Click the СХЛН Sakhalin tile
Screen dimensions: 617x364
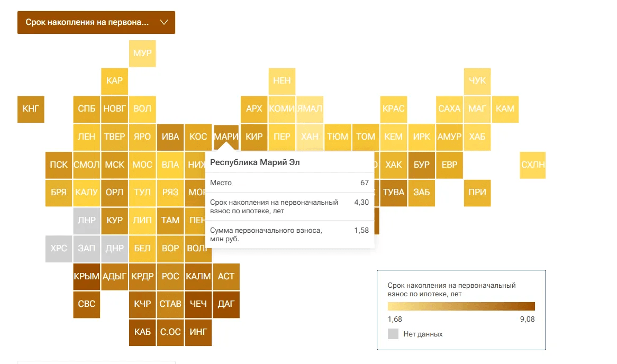[533, 165]
